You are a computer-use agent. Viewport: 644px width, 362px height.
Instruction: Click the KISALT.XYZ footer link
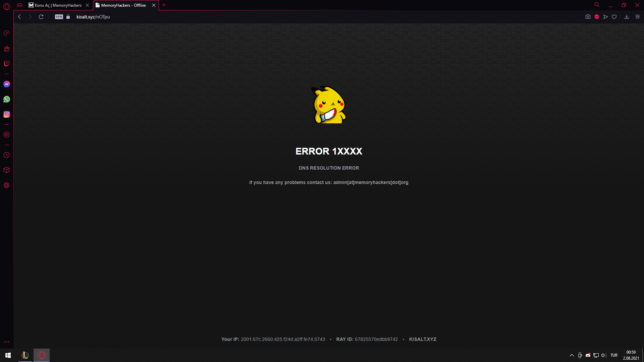pos(423,339)
